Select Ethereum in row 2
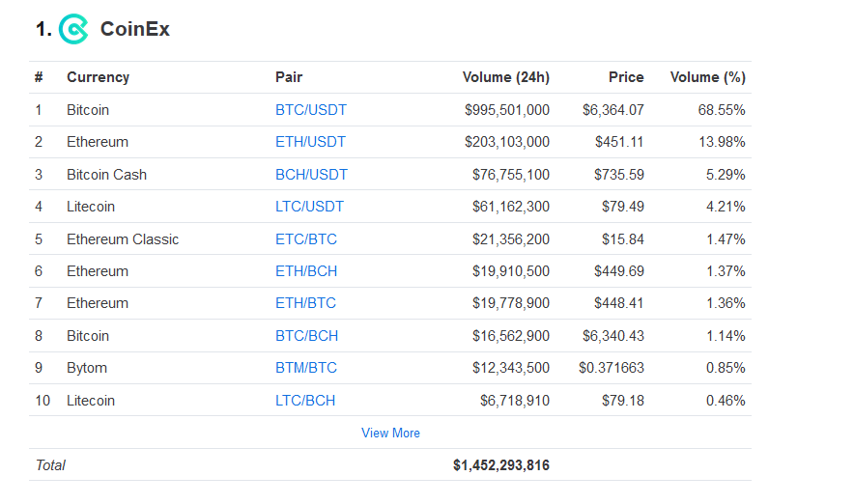Image resolution: width=854 pixels, height=504 pixels. (x=98, y=142)
